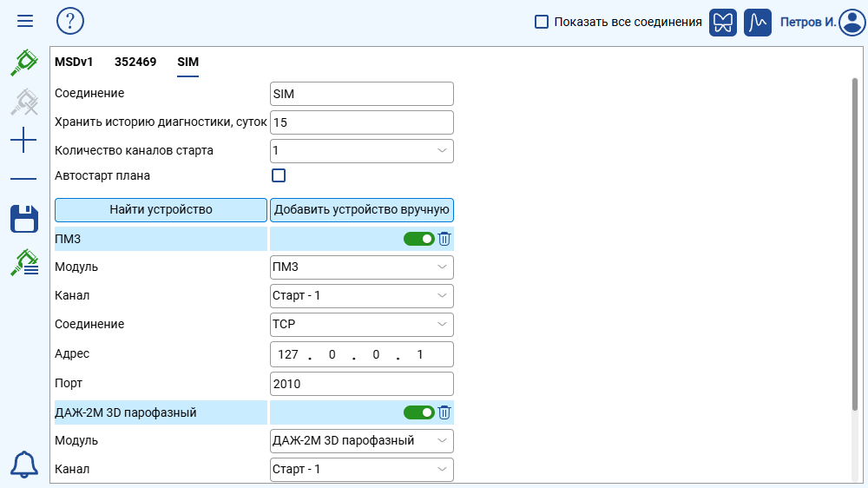Select the MSDv1 tab

point(74,62)
